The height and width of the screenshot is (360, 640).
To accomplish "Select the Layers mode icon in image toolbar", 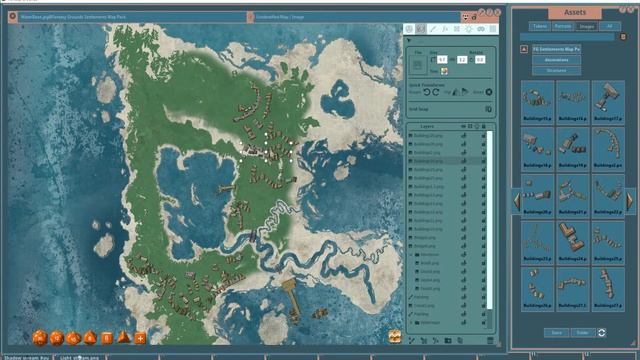I will coord(421,29).
